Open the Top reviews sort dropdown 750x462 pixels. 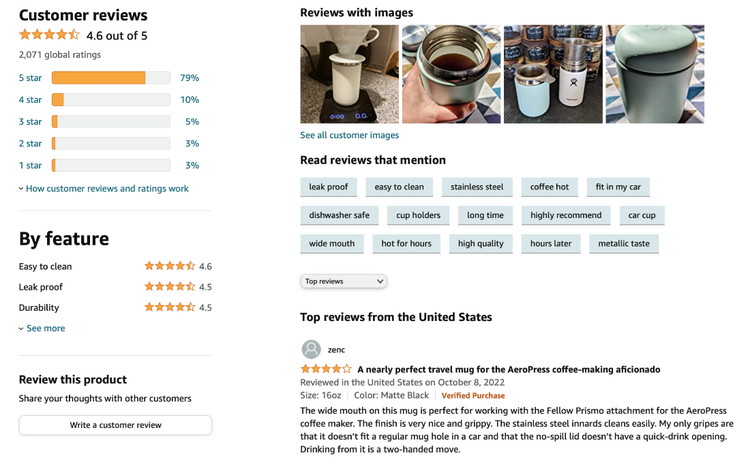(x=343, y=281)
